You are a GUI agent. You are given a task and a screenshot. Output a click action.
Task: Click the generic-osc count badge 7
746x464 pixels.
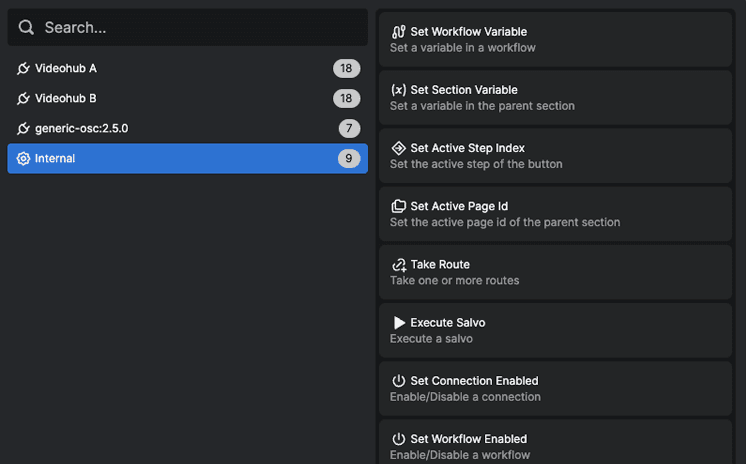click(x=349, y=128)
